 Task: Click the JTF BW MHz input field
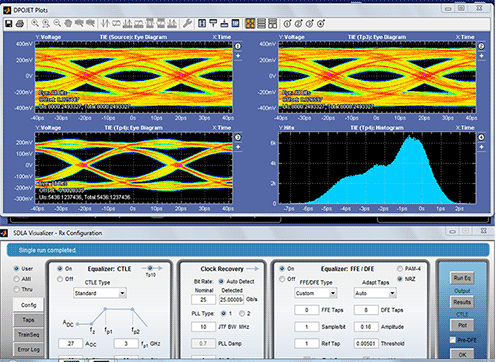[x=203, y=327]
